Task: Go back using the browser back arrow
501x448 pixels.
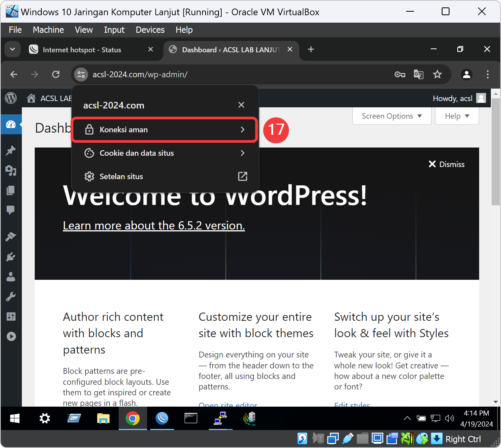Action: (x=14, y=74)
